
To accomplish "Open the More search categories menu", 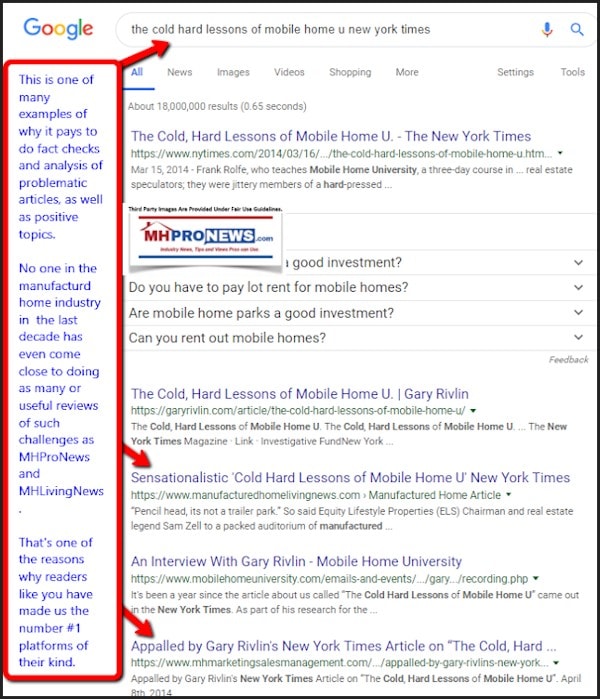I will (407, 72).
